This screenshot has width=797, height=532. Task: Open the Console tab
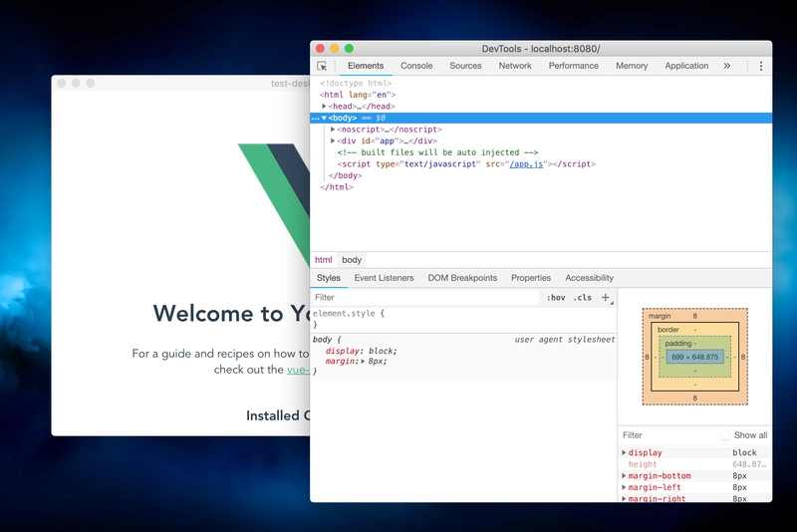pos(416,66)
